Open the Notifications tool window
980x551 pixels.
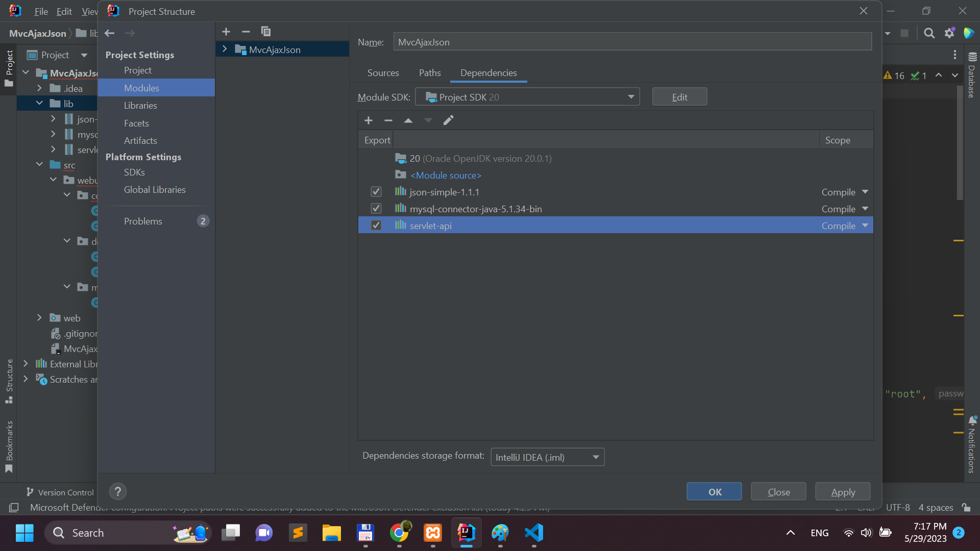(972, 445)
